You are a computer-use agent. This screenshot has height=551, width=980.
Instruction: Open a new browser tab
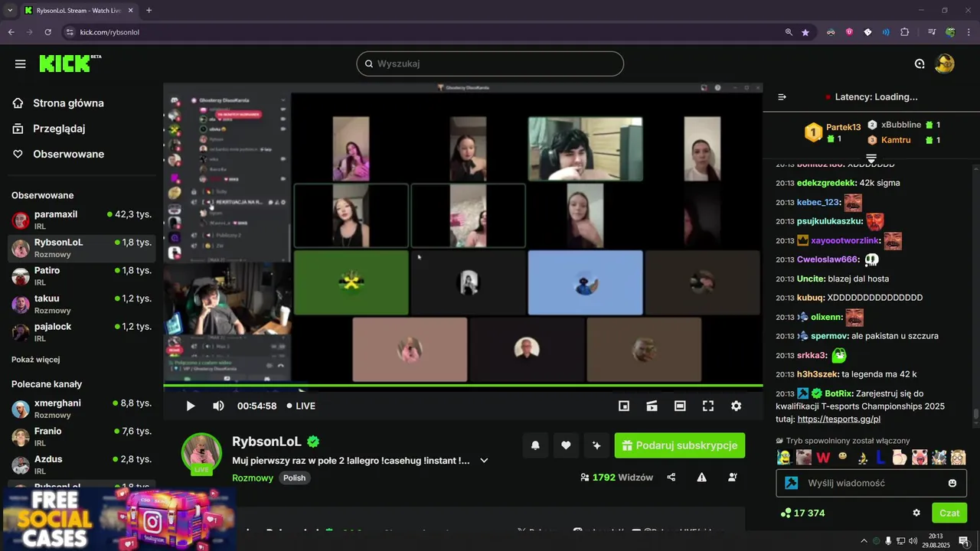[x=149, y=11]
